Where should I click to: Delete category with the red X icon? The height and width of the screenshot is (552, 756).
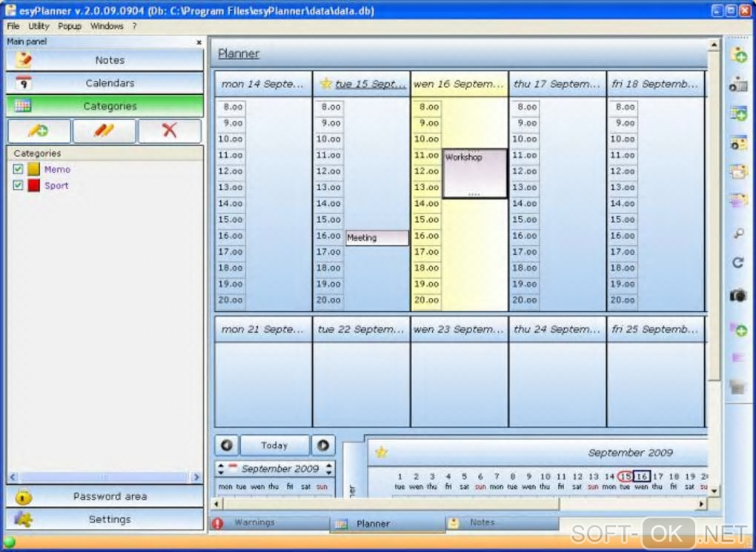pos(170,130)
